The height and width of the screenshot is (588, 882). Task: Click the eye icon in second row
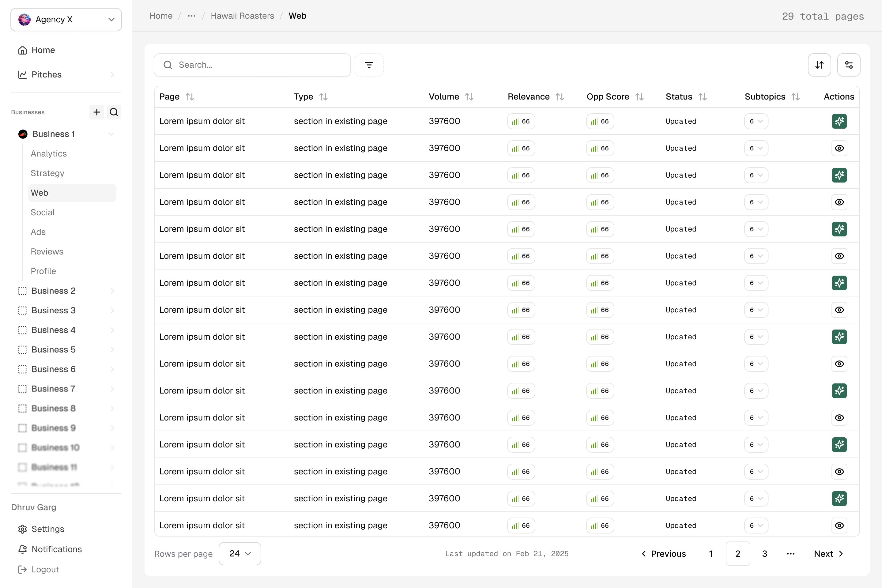pos(839,148)
